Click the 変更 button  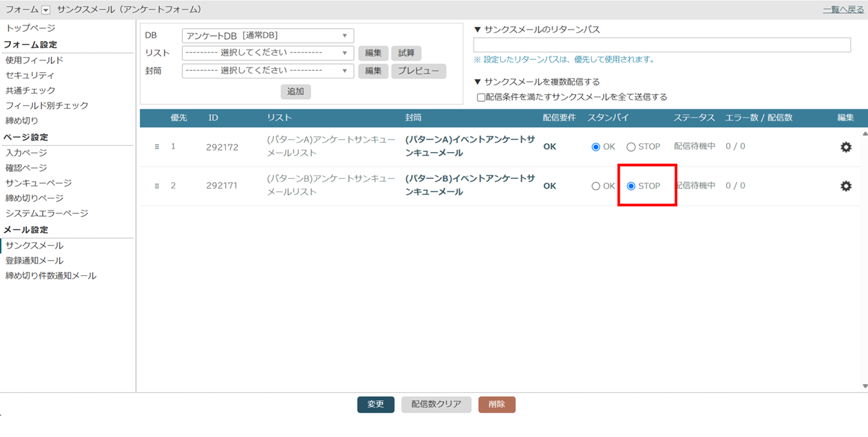coord(376,405)
